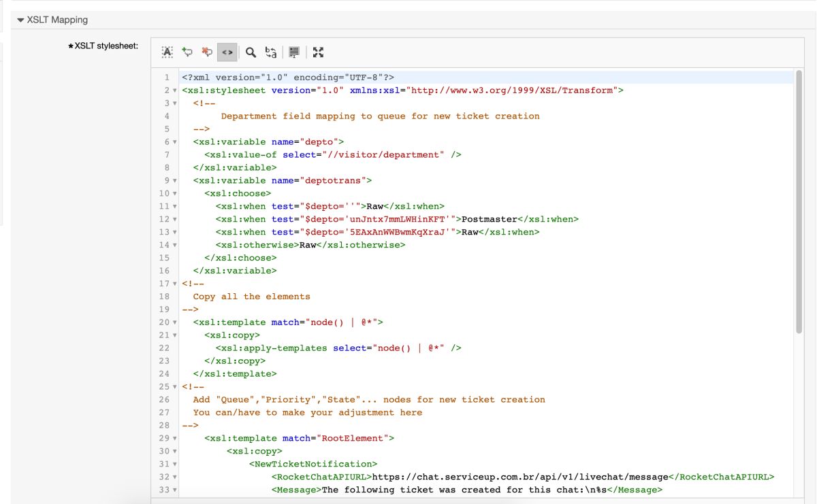The height and width of the screenshot is (504, 817).
Task: Click the fold arrow at line 14
Action: pos(174,246)
